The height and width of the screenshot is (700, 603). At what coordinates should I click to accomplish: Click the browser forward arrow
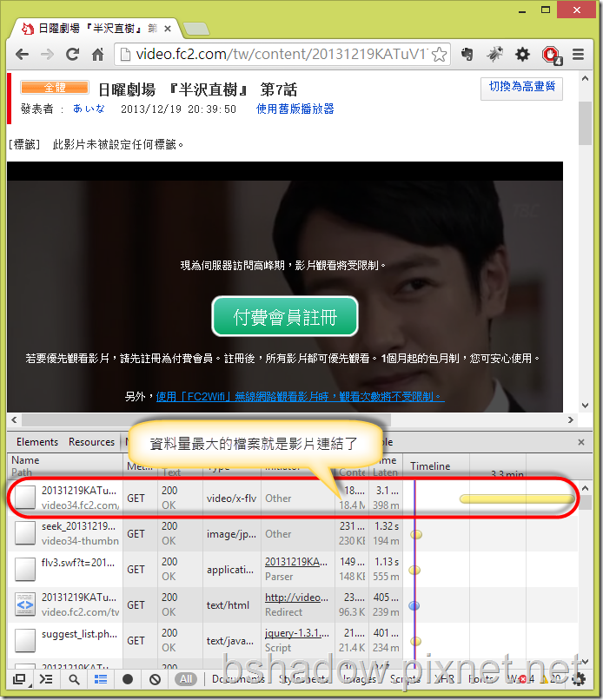point(47,55)
